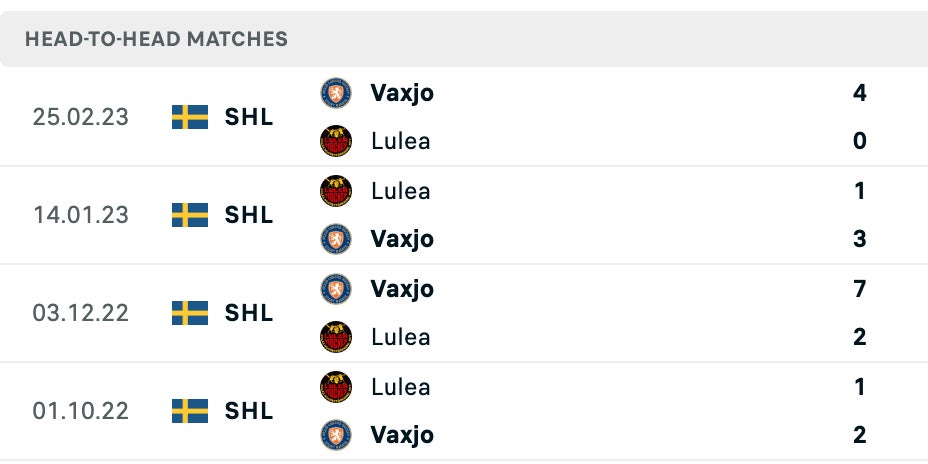Click the Head-to-Head Matches header
Screen dimensions: 928x464
[156, 40]
